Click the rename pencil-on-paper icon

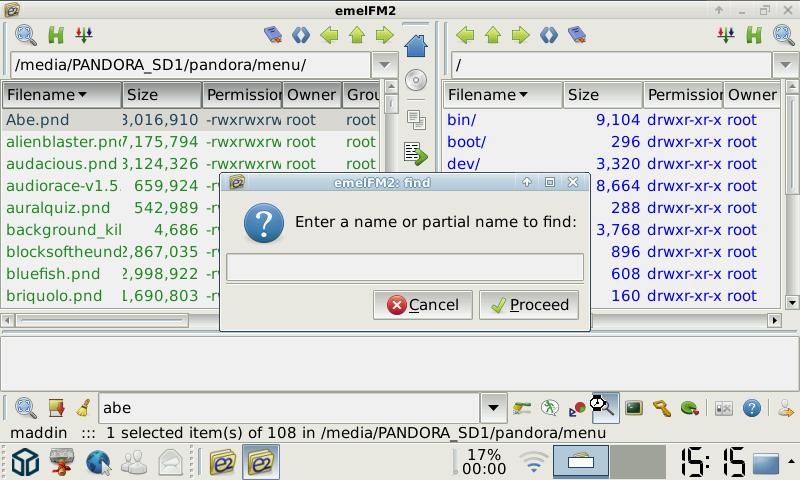(522, 408)
